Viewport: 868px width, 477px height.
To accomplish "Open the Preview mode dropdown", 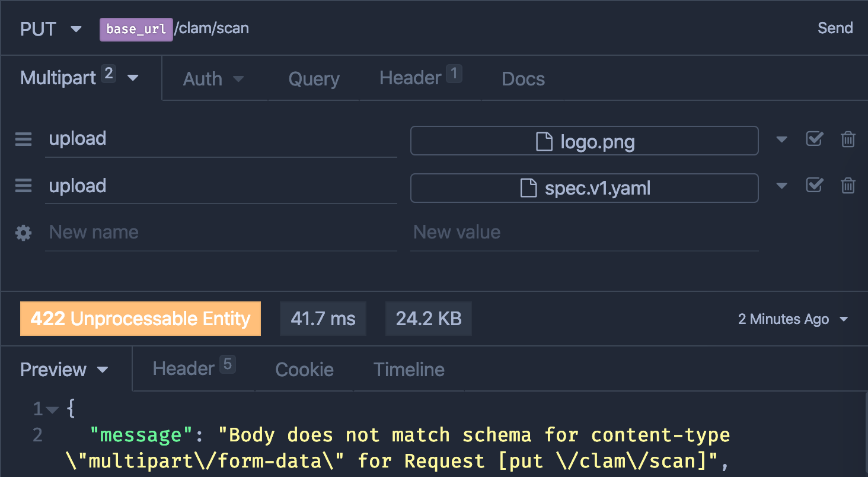I will coord(65,370).
